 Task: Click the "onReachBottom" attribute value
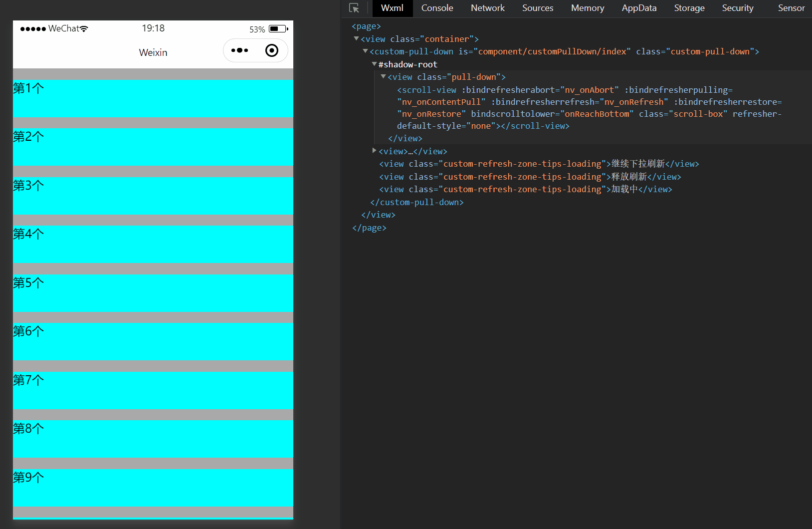point(597,114)
